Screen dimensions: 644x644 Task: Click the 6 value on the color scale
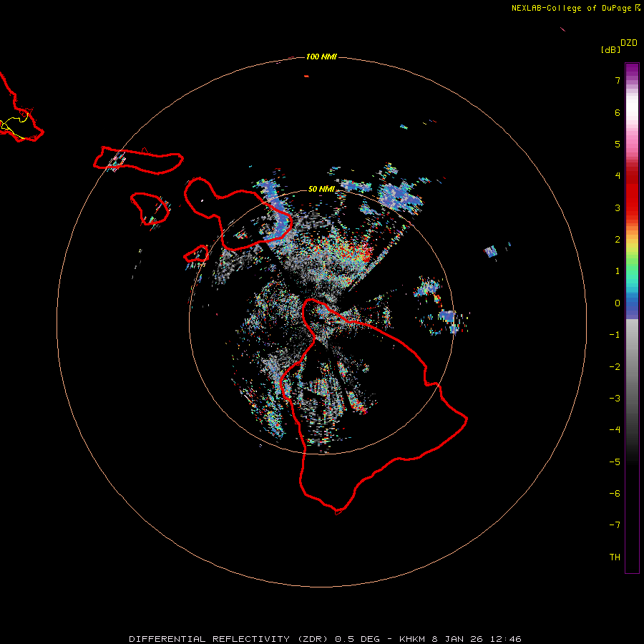click(x=618, y=112)
